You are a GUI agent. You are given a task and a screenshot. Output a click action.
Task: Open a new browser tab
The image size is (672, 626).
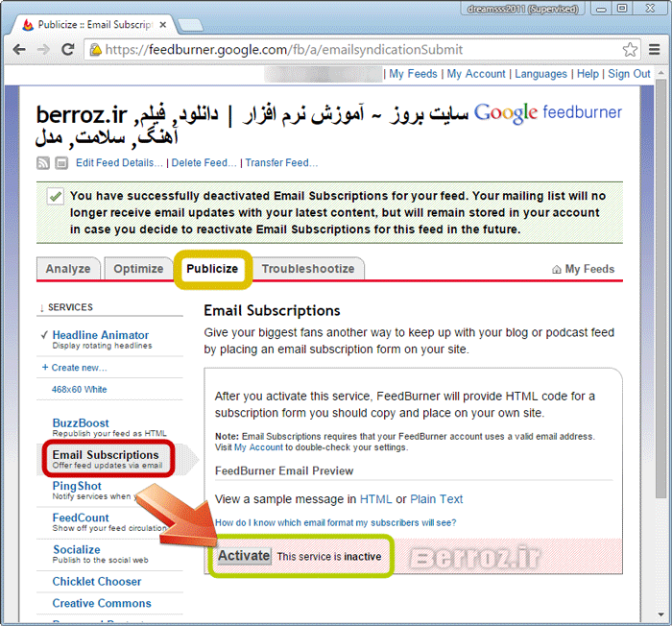coord(190,25)
